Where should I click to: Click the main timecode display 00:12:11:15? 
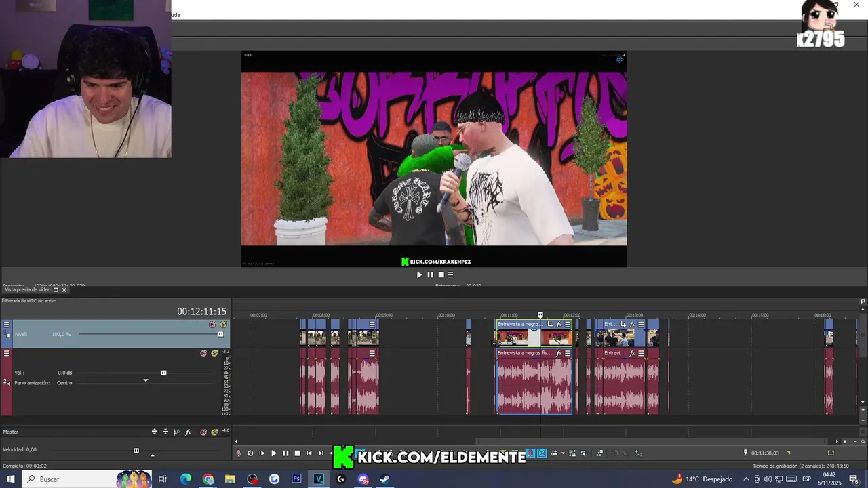click(202, 312)
